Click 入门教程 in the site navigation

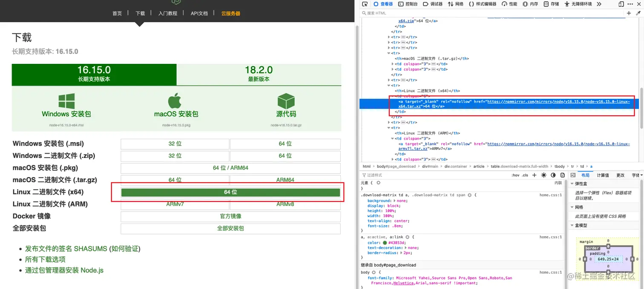(167, 13)
